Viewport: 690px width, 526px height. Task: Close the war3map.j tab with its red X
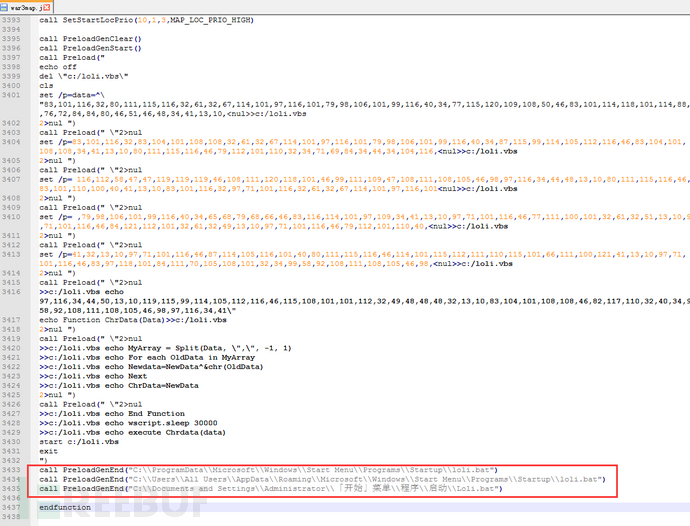point(47,7)
